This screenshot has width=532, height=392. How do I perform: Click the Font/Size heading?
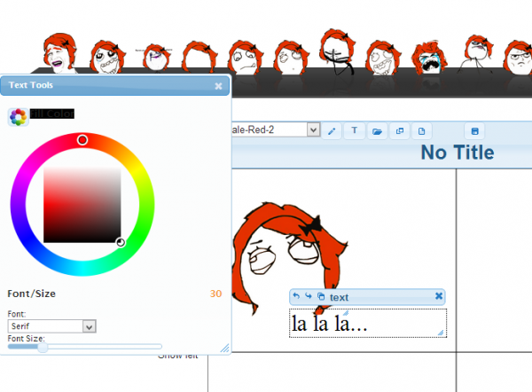[x=32, y=294]
